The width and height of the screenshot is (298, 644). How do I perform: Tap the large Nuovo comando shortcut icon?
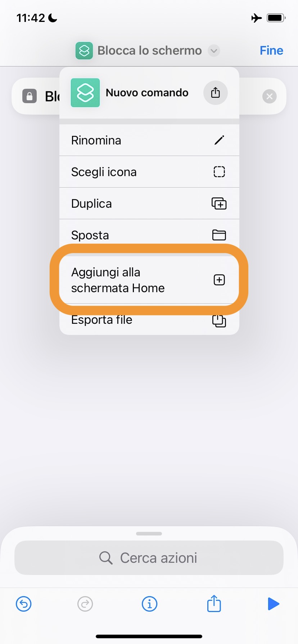tap(85, 93)
